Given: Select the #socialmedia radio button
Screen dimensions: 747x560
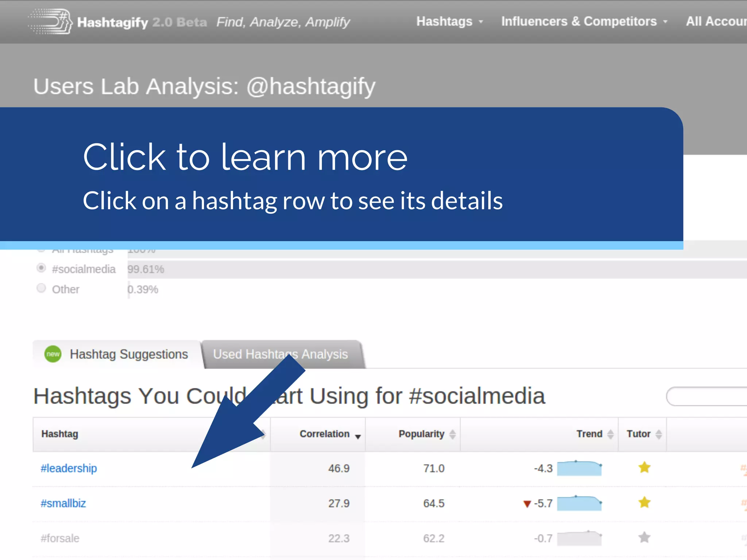Looking at the screenshot, I should click(x=41, y=268).
